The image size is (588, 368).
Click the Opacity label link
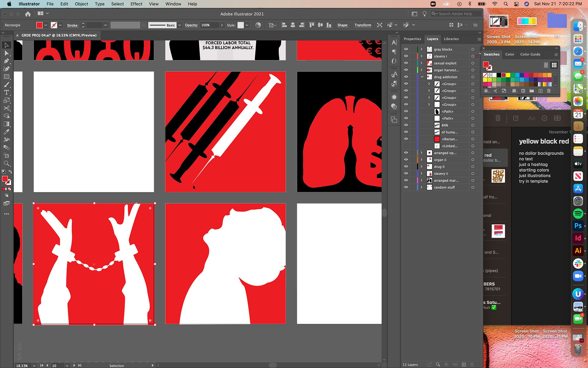coord(191,25)
